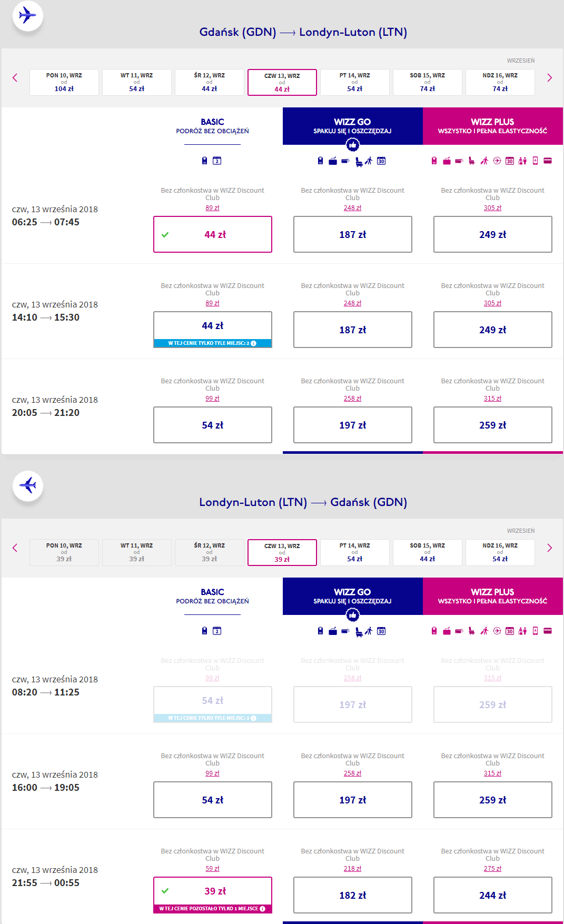This screenshot has height=924, width=564.
Task: Click the WIZZ GO thumbs-up badge in outbound section
Action: (352, 145)
